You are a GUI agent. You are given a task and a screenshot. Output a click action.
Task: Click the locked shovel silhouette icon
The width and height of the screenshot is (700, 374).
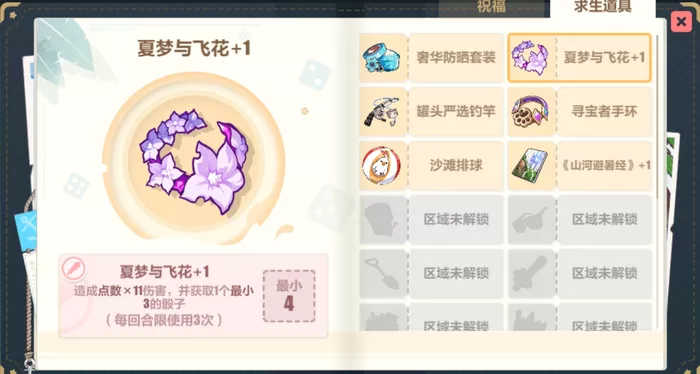[383, 274]
